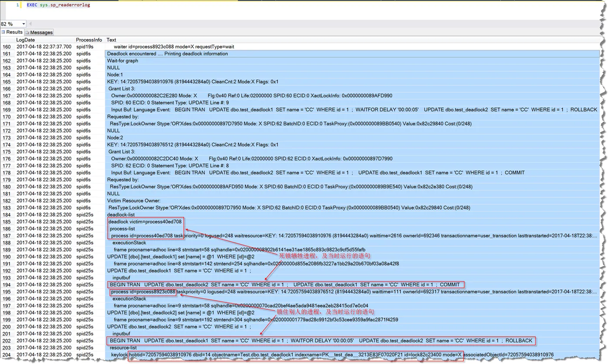Screen dimensions: 608x364
Task: Select 'executionStack' cell in row 188
Action: (x=352, y=243)
